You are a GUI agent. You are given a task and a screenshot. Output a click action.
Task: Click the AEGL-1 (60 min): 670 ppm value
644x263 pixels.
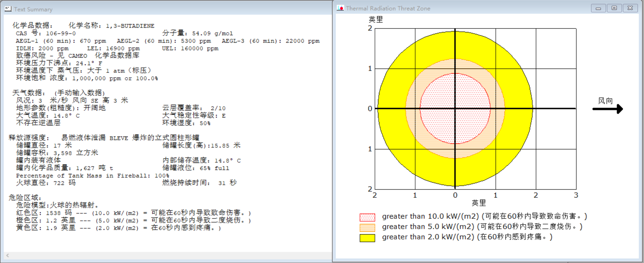[x=61, y=41]
